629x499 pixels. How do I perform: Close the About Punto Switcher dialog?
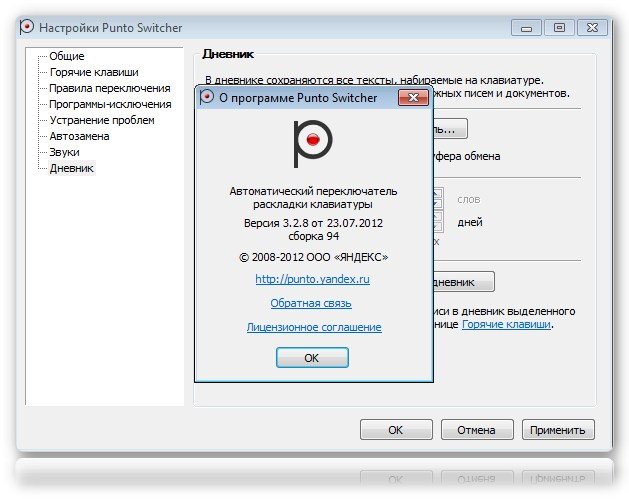pyautogui.click(x=413, y=97)
